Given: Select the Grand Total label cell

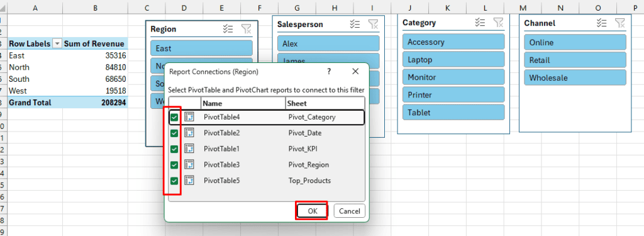Looking at the screenshot, I should point(35,103).
